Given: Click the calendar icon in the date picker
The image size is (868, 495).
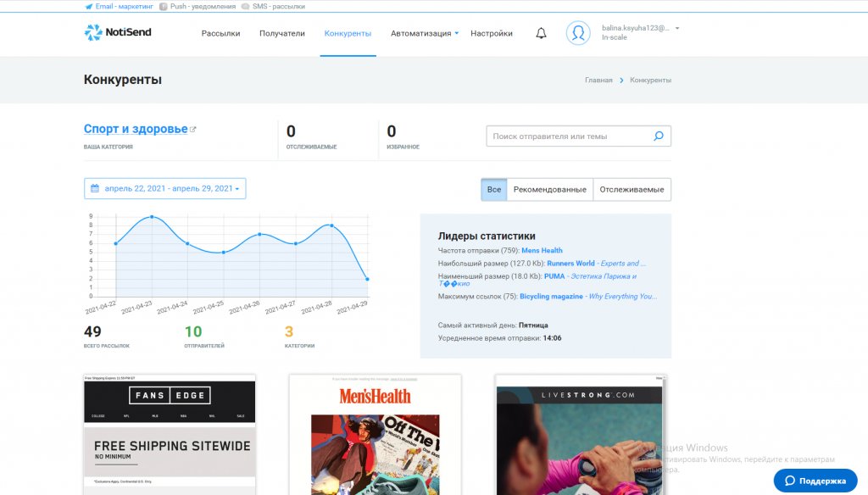Looking at the screenshot, I should point(94,188).
